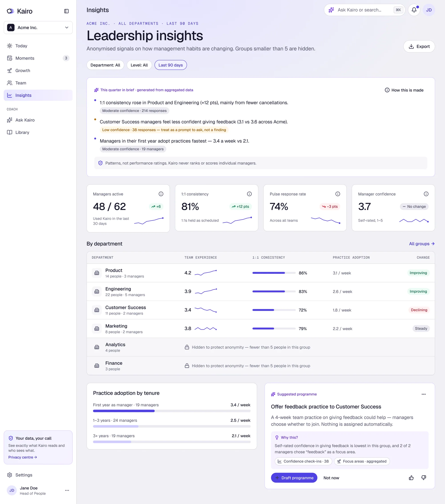
Task: Give thumbs up on suggested programme
Action: point(411,478)
